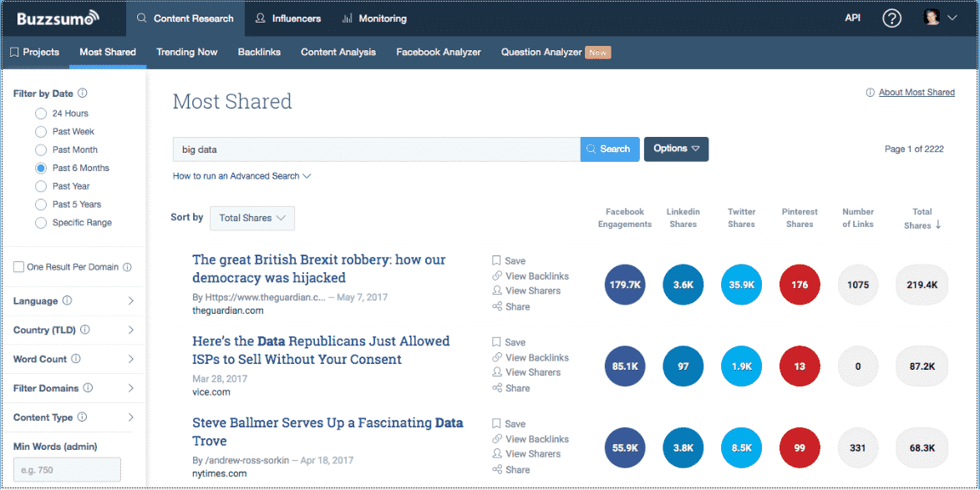
Task: Click the info icon beside About Most Shared
Action: coord(870,93)
